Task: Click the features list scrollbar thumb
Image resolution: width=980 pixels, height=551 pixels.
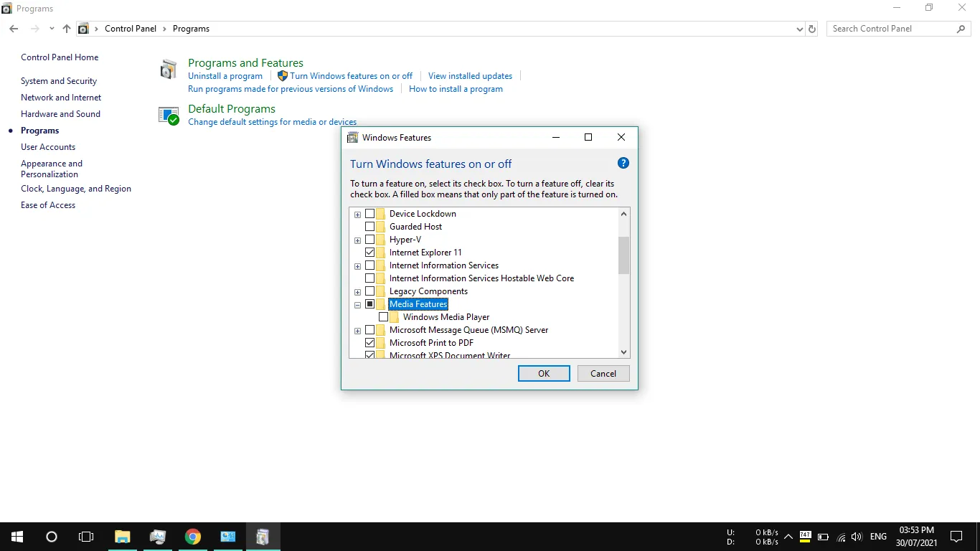Action: point(623,255)
